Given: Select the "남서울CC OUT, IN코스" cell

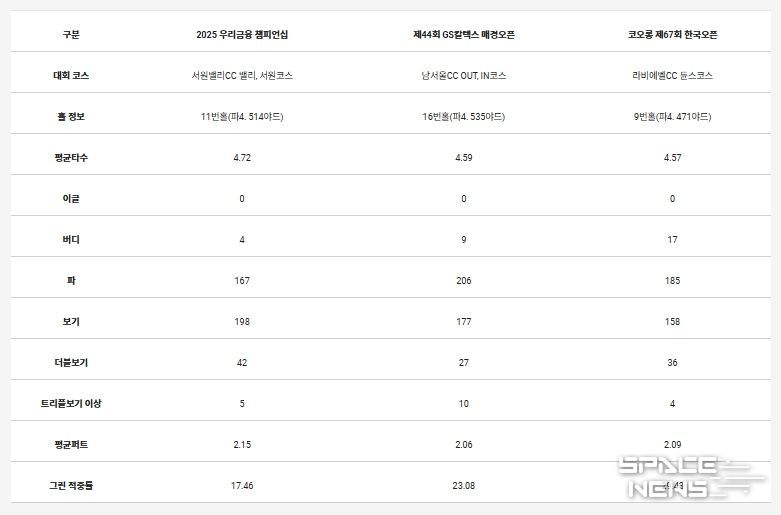Looking at the screenshot, I should [464, 76].
